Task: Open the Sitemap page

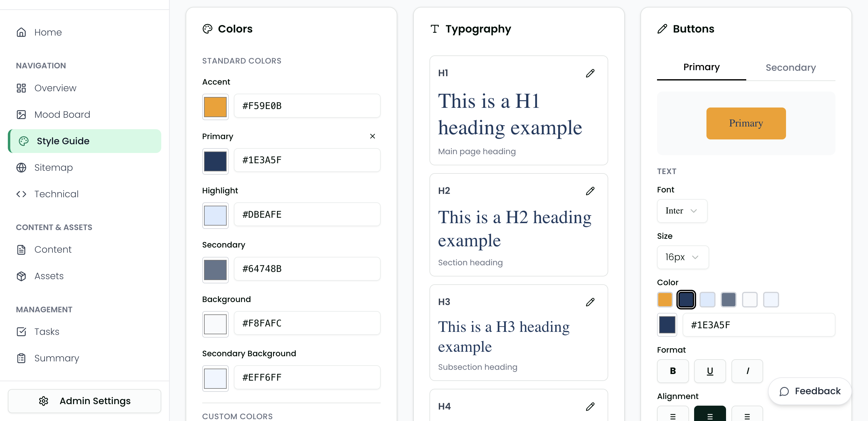Action: (84, 167)
